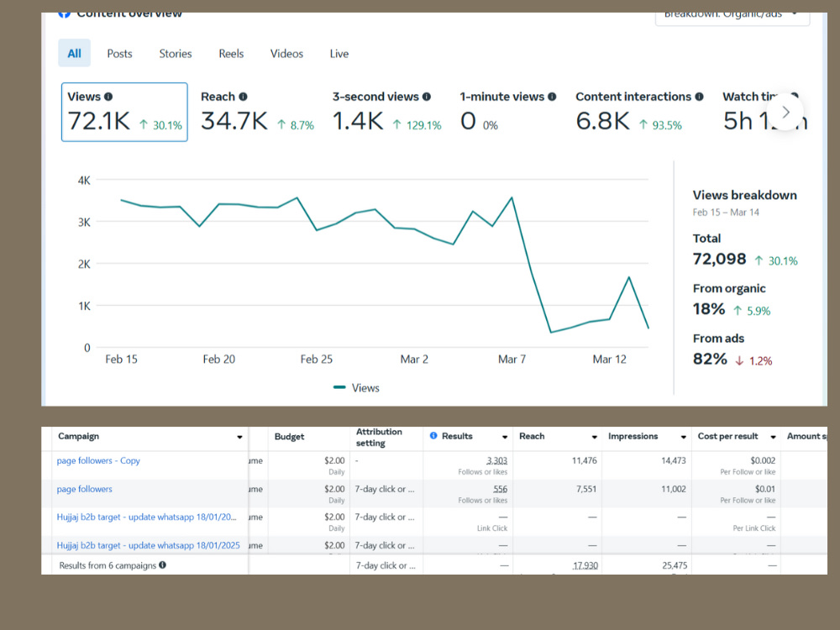
Task: Click the Results column info icon
Action: (433, 435)
